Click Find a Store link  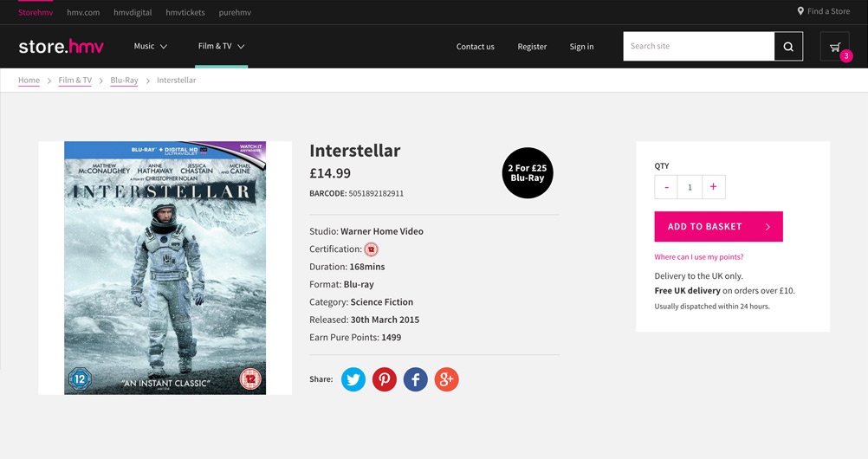coord(828,11)
